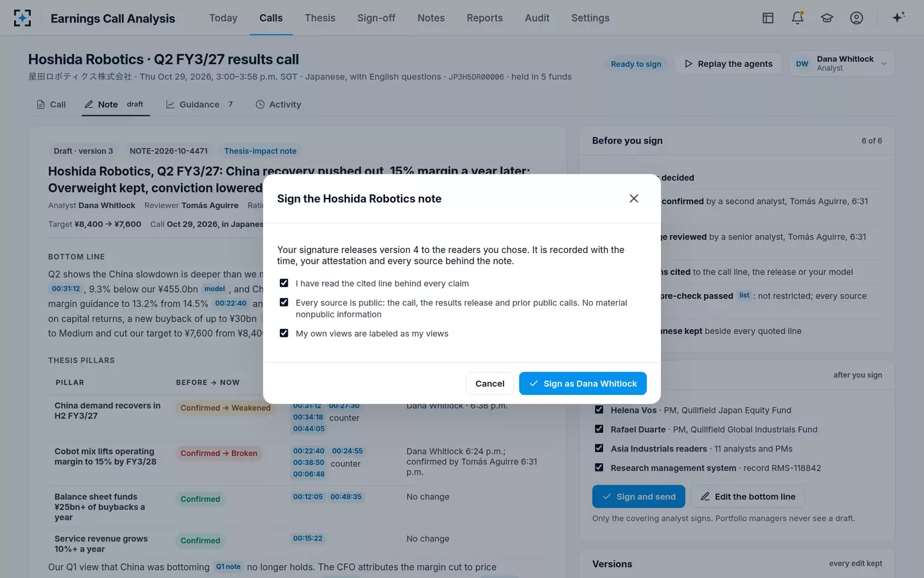Click the Ready to sign status badge
Screen dimensions: 924x578
click(636, 64)
